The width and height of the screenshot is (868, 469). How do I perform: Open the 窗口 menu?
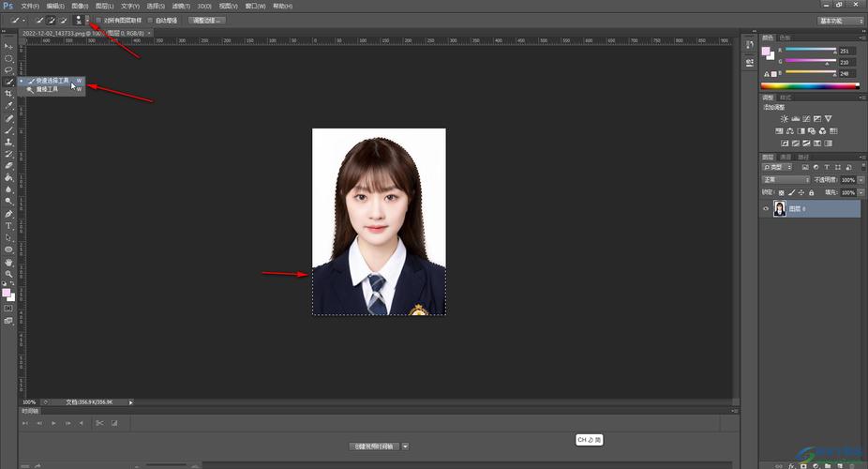(255, 6)
